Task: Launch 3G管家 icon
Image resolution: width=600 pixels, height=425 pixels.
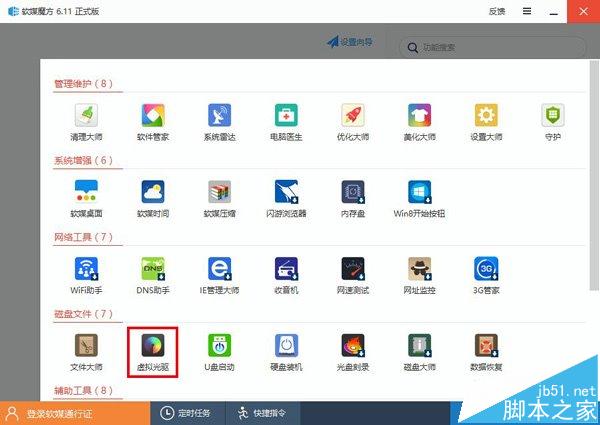Action: [x=486, y=276]
